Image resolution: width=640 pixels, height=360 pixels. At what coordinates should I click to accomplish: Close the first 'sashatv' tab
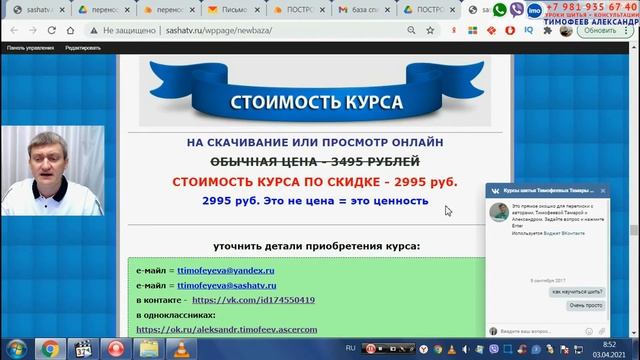[62, 10]
